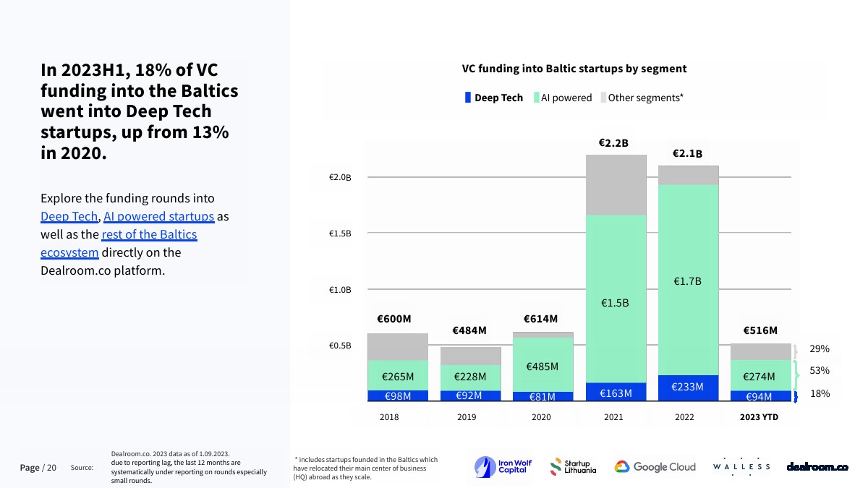The height and width of the screenshot is (488, 868).
Task: Select the 2020 AI powered €485M segment
Action: pos(542,365)
